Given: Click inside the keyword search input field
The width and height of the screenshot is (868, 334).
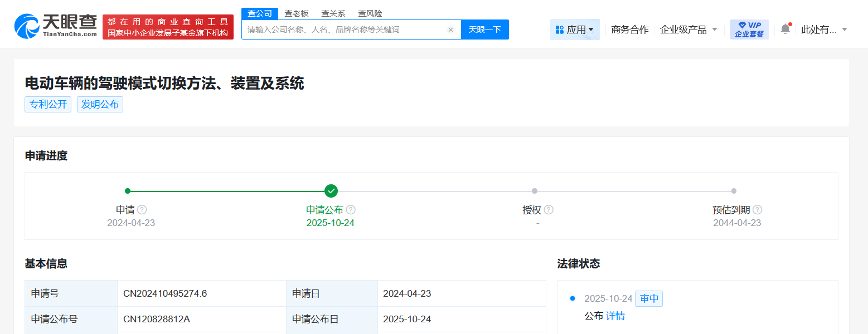Looking at the screenshot, I should coord(346,29).
